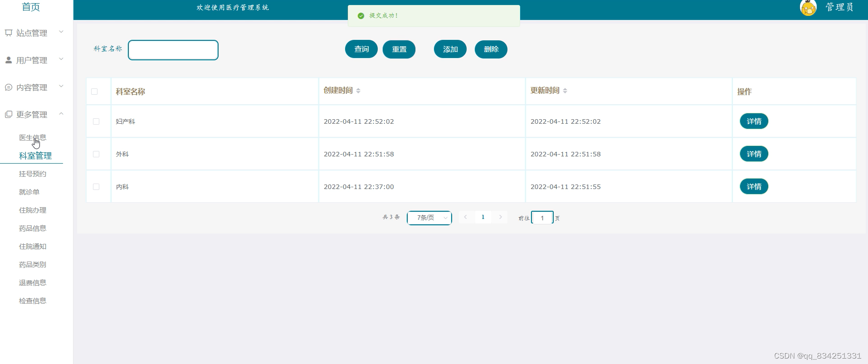Expand the 用户管理 menu chevron
This screenshot has width=868, height=364.
point(61,59)
